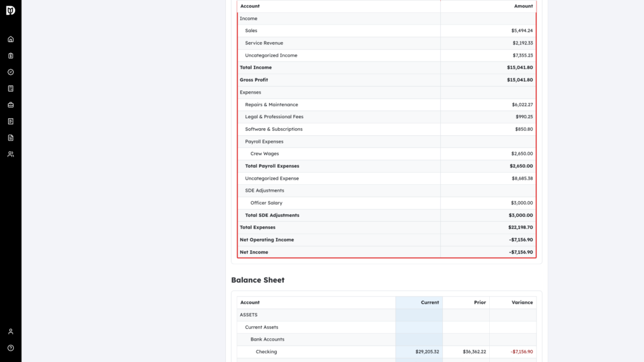Screen dimensions: 644x362
Task: Open the briefcase icon in sidebar
Action: [11, 105]
